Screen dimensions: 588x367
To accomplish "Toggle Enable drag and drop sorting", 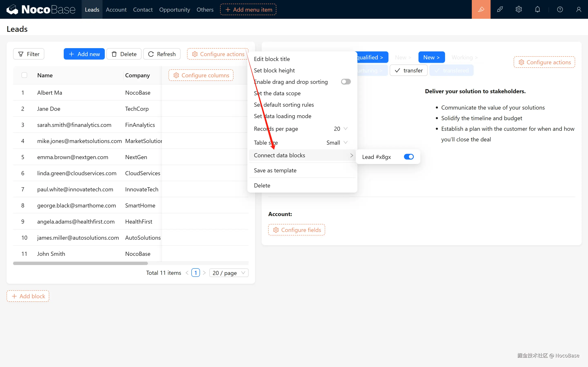I will 346,82.
